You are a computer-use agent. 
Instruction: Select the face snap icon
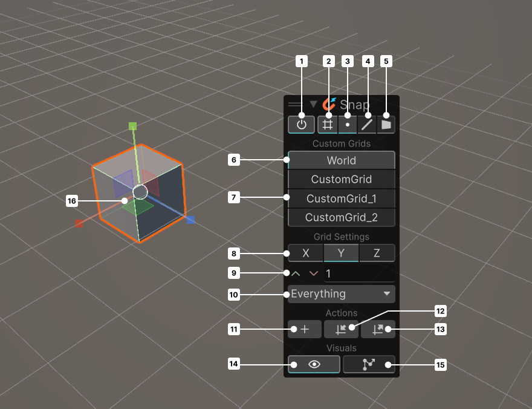[386, 124]
